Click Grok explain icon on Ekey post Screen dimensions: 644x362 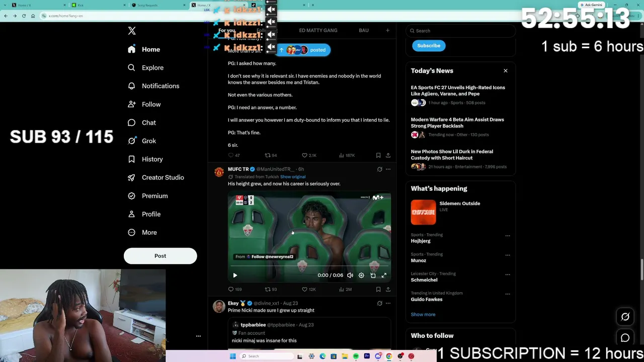coord(380,303)
